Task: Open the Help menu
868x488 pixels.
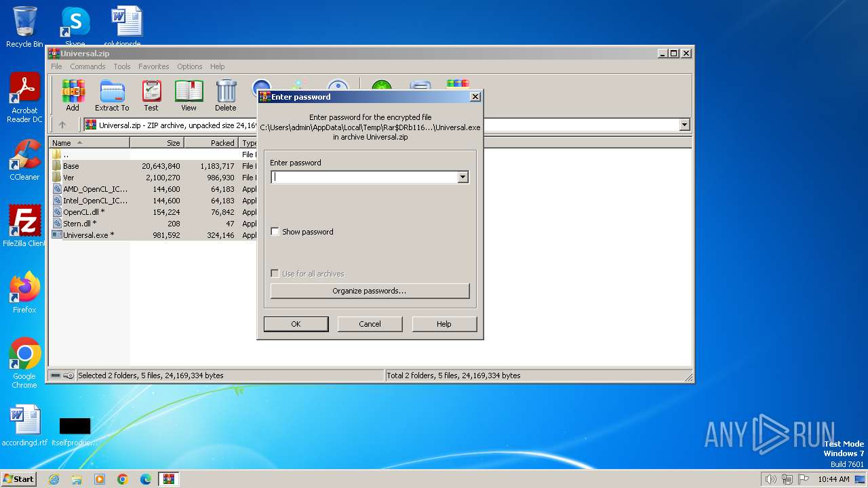Action: tap(217, 66)
